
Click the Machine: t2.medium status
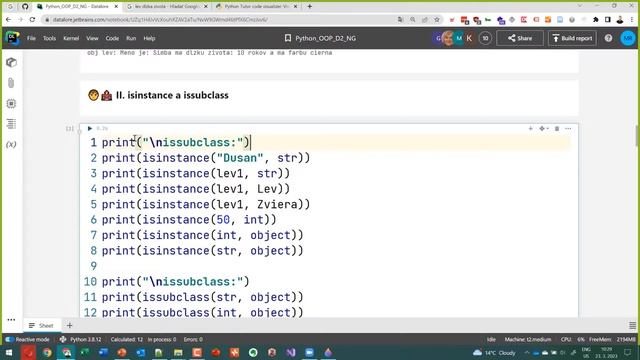[x=528, y=340]
